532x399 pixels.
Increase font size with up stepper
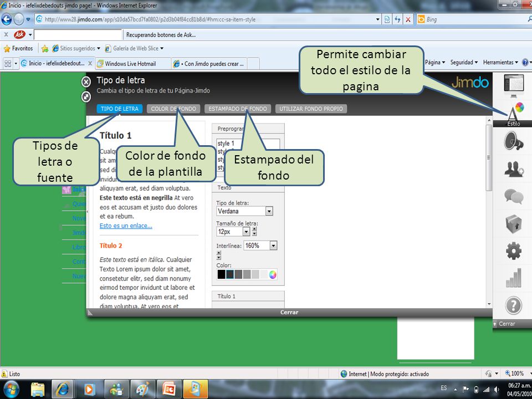pyautogui.click(x=254, y=229)
